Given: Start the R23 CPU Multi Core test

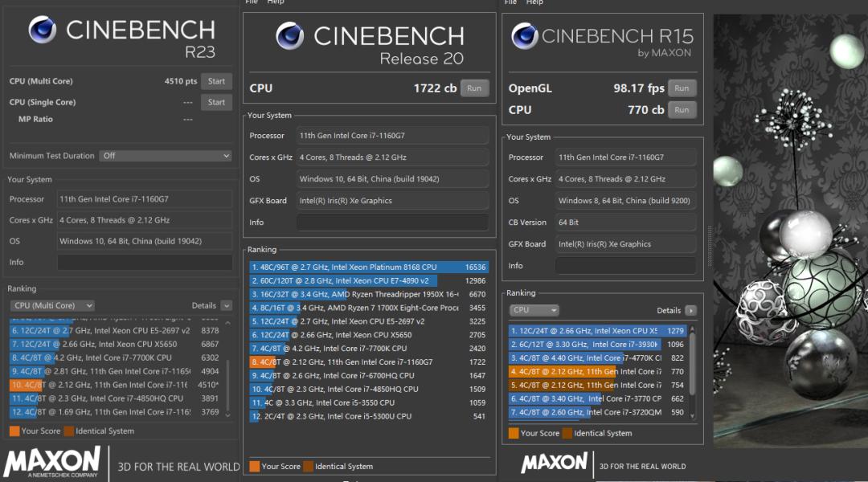Looking at the screenshot, I should (216, 81).
